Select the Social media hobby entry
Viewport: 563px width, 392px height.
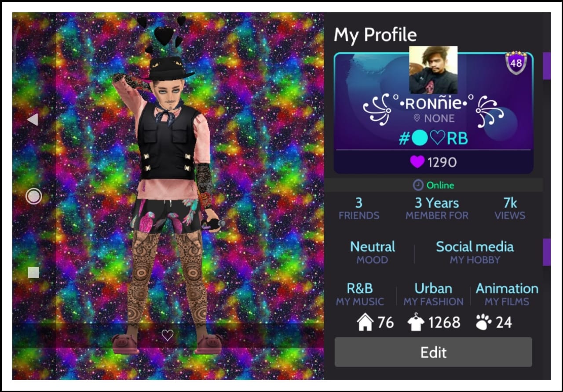click(475, 252)
